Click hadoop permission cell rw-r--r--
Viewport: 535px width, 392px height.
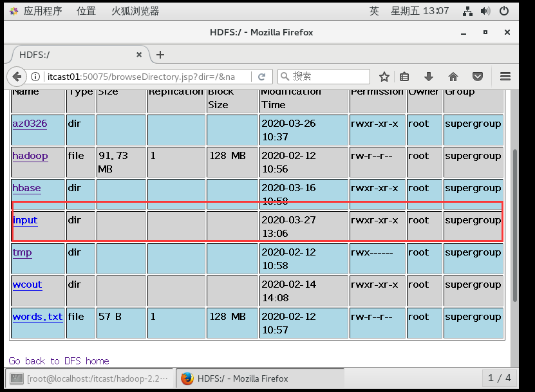coord(377,162)
